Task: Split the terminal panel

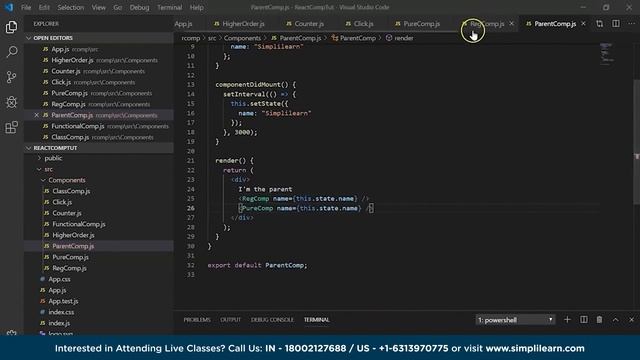Action: pyautogui.click(x=584, y=320)
